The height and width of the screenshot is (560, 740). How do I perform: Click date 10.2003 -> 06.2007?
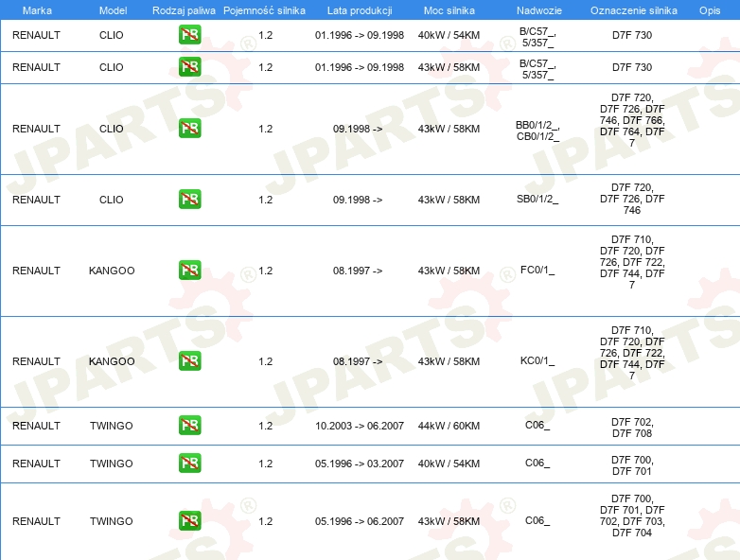(360, 426)
